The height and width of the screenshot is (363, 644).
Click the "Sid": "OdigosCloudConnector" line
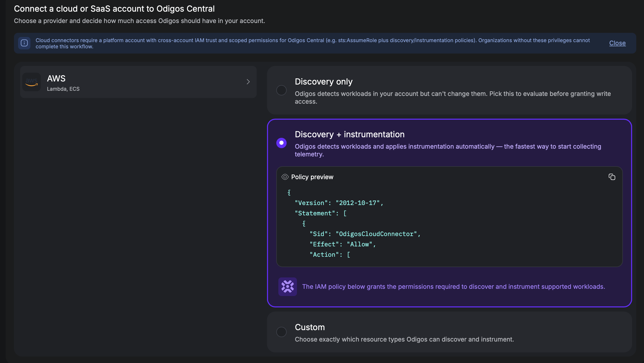click(x=365, y=234)
